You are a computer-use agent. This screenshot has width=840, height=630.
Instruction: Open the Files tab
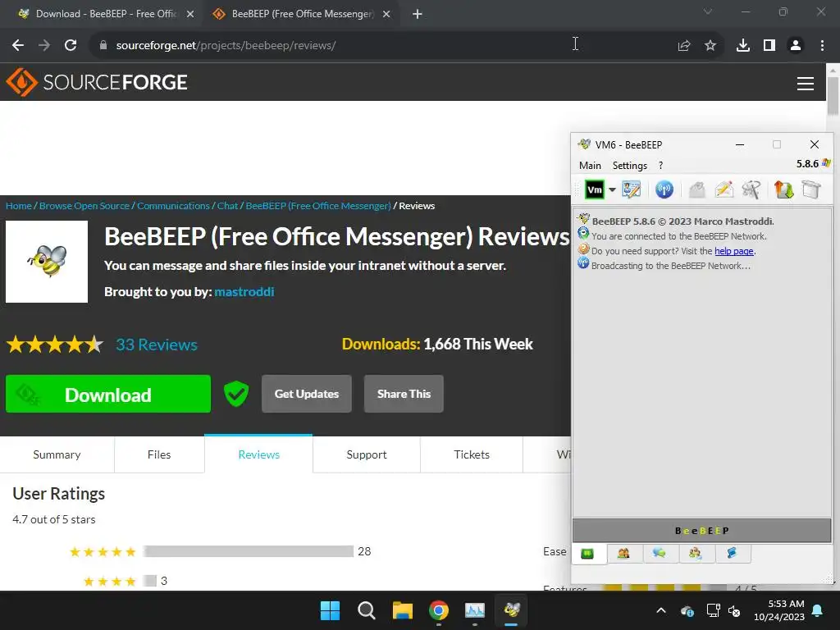(159, 454)
